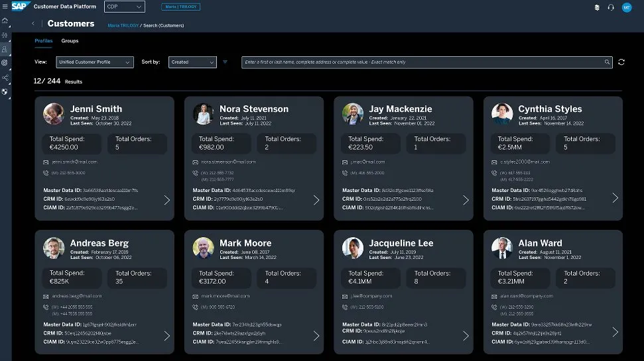Screen dimensions: 644x361
Task: Open the hamburger navigation menu
Action: point(5,7)
